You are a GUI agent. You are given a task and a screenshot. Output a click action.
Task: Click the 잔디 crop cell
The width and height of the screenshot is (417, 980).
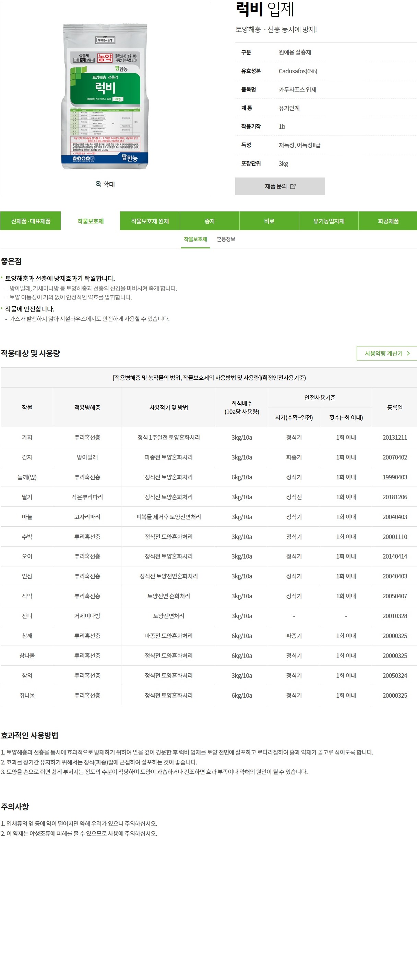(x=27, y=616)
